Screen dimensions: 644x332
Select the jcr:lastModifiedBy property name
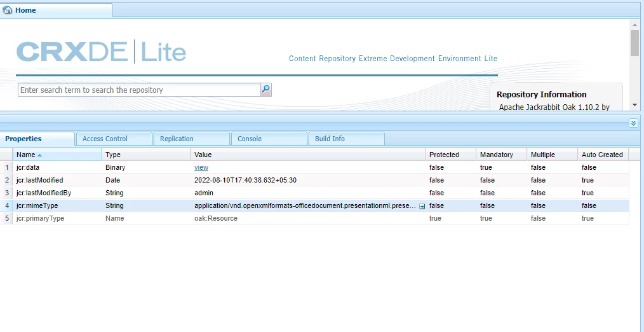click(44, 193)
